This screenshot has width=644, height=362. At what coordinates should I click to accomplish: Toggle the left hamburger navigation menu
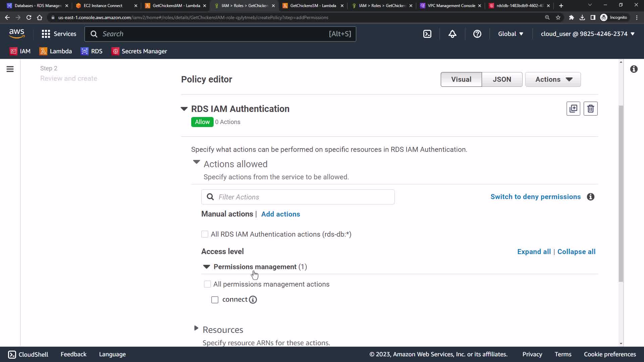point(10,69)
